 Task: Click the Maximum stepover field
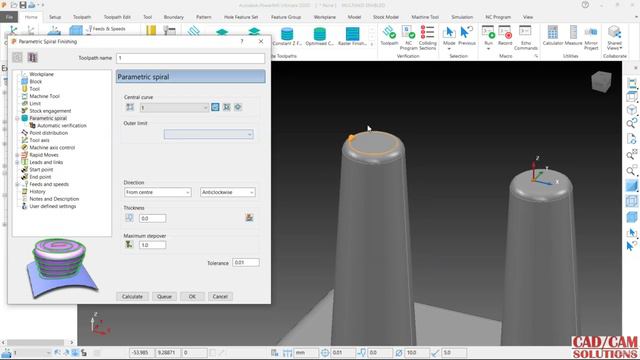[152, 245]
